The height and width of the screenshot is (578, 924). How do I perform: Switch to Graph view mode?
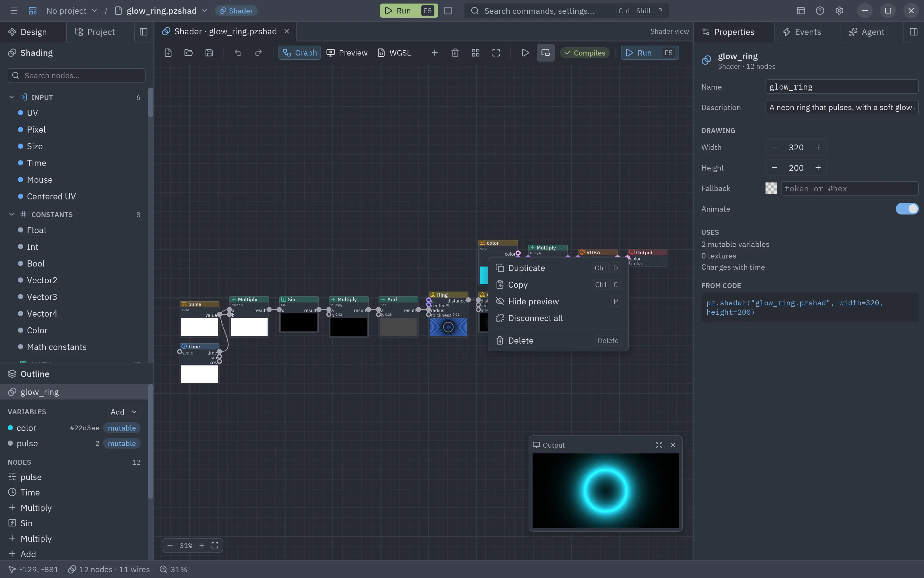click(x=300, y=53)
